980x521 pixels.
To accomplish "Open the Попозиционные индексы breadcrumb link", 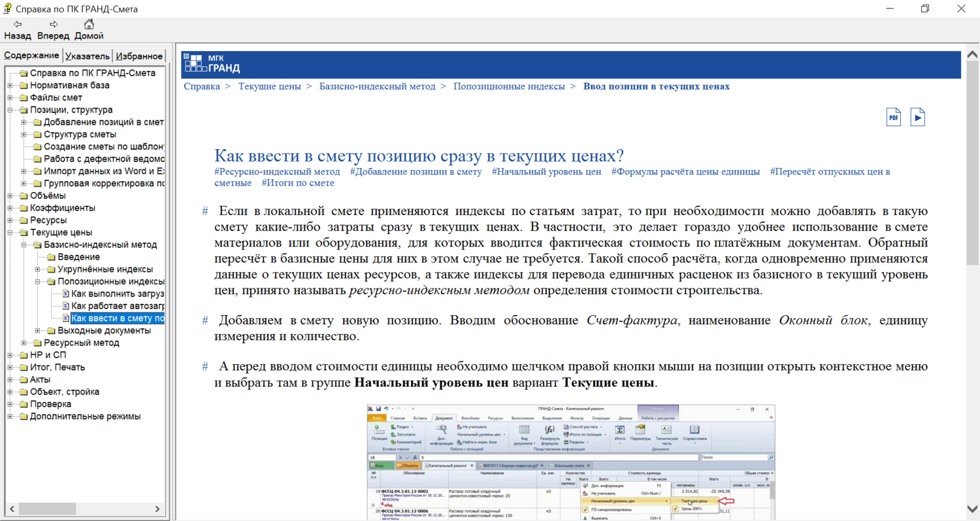I will 509,86.
